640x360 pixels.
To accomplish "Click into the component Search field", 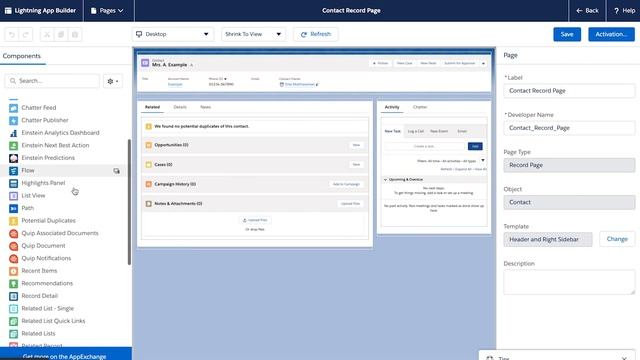I will 52,81.
